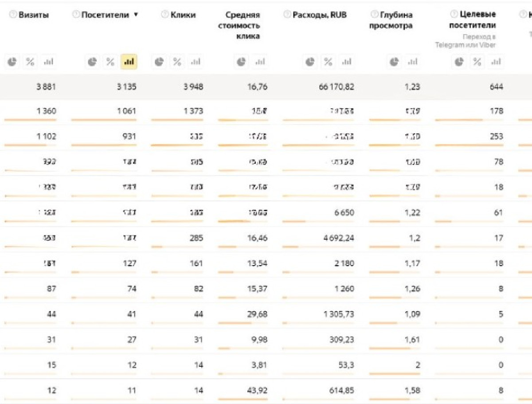Viewport: 532px width, 404px height.
Task: Open help tooltip for Расходы, RUB
Action: [287, 15]
